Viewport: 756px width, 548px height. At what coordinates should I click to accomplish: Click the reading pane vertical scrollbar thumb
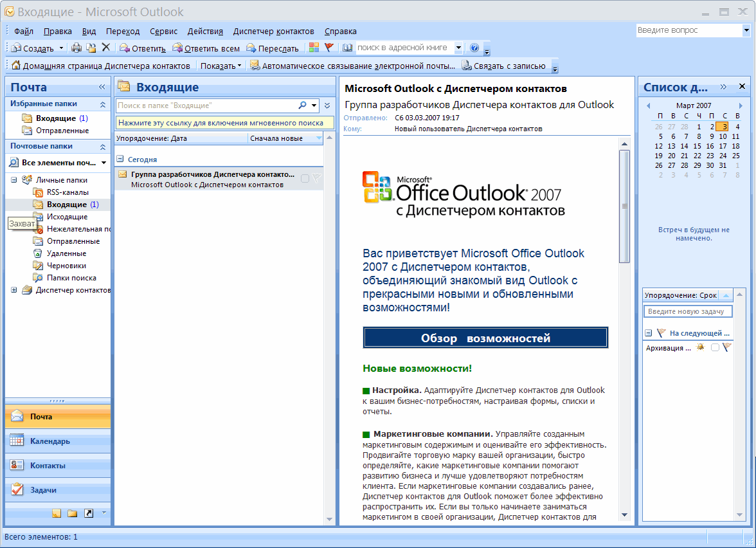coord(624,206)
